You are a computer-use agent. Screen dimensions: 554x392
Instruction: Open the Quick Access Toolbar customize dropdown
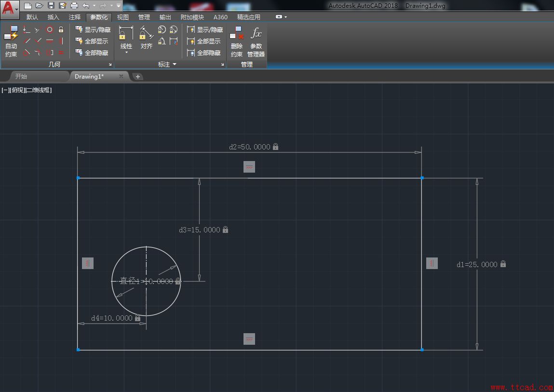(x=118, y=6)
